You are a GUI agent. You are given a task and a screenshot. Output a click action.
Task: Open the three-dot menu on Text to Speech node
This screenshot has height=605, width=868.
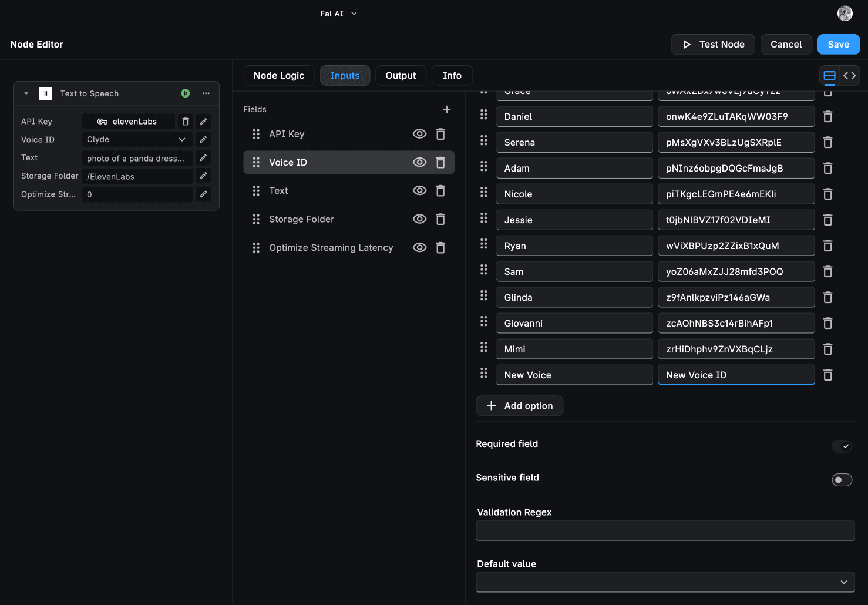[x=206, y=93]
